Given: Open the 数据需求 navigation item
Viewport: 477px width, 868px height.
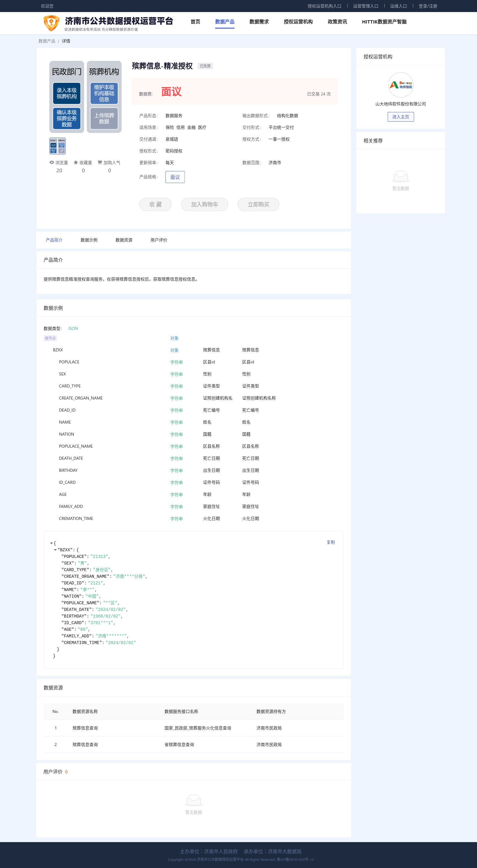Looking at the screenshot, I should (x=259, y=22).
